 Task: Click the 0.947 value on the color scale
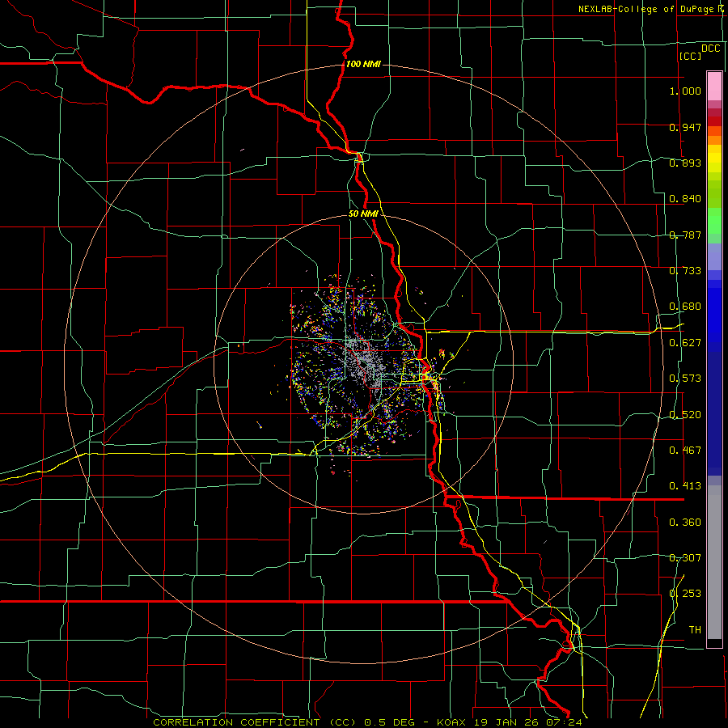(x=685, y=127)
